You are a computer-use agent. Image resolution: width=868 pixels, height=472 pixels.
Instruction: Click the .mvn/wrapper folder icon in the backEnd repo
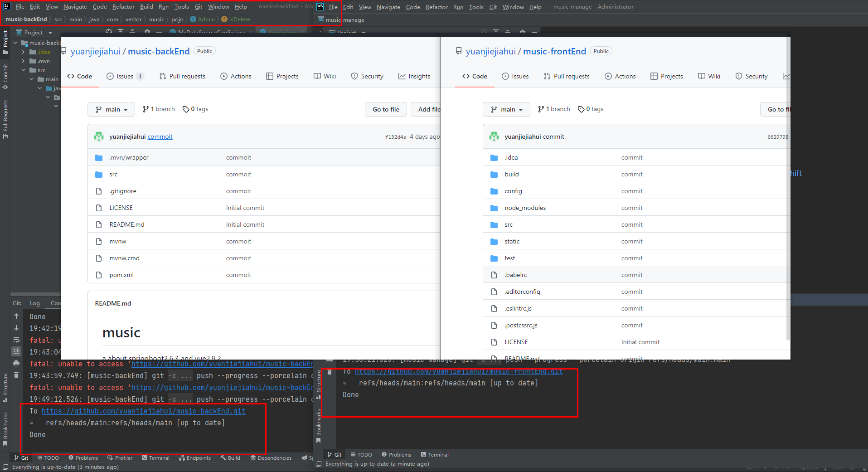click(x=99, y=157)
